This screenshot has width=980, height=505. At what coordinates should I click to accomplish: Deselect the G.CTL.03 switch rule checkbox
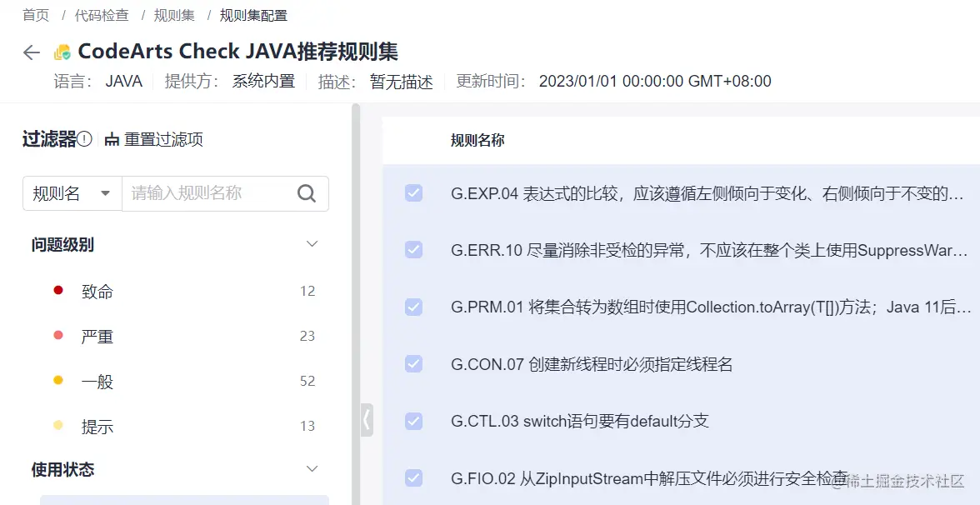click(413, 422)
